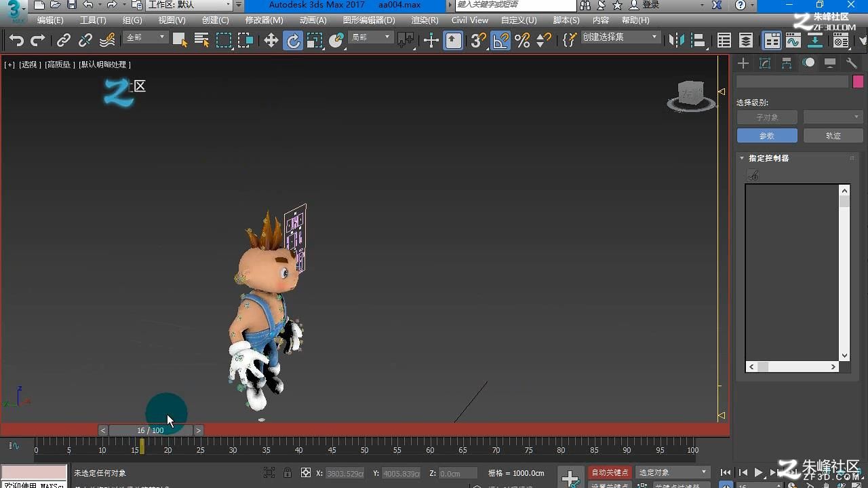Toggle Window/Crossing selection mode

(245, 41)
